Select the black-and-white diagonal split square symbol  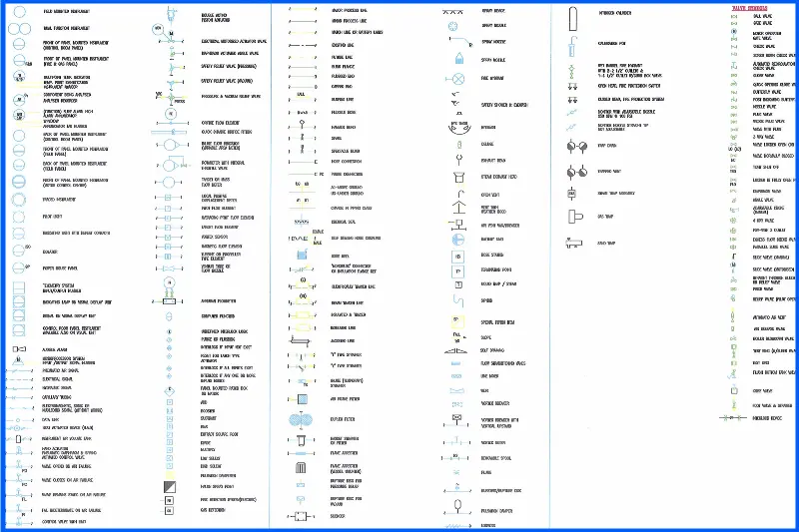[170, 487]
